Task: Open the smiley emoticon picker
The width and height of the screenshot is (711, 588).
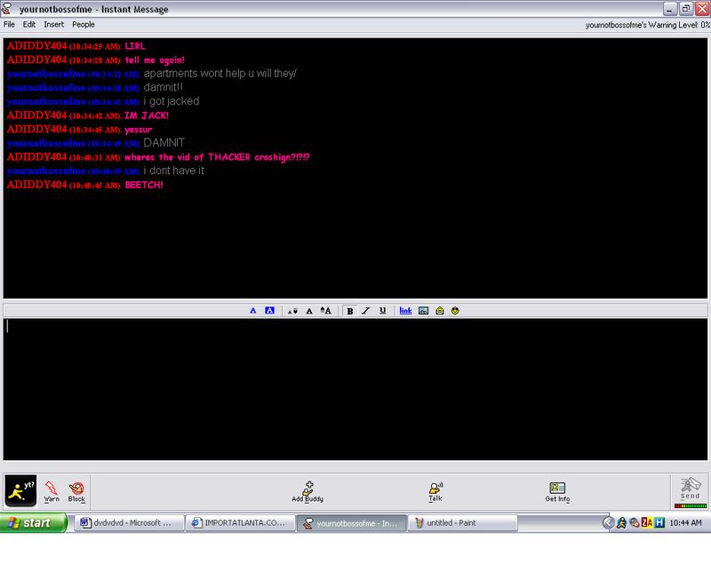Action: point(455,311)
